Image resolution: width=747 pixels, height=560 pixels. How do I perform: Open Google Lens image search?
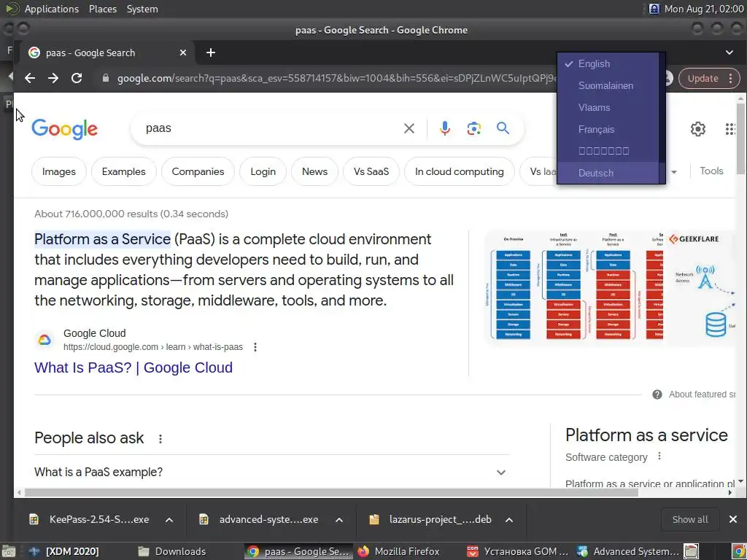click(x=473, y=128)
